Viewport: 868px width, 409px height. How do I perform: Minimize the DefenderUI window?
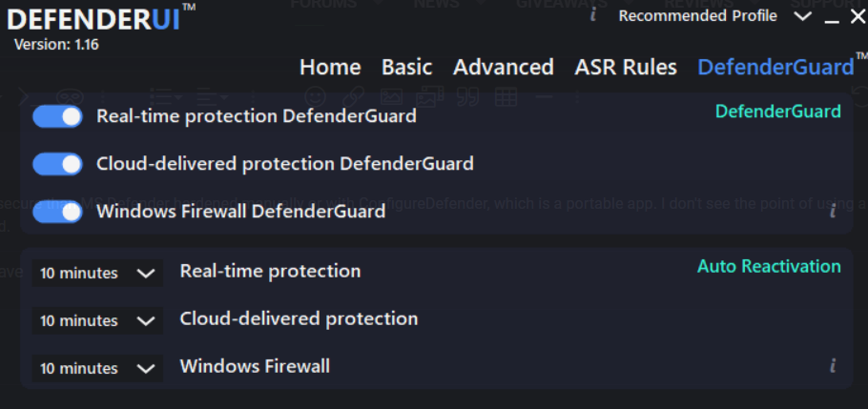coord(832,17)
